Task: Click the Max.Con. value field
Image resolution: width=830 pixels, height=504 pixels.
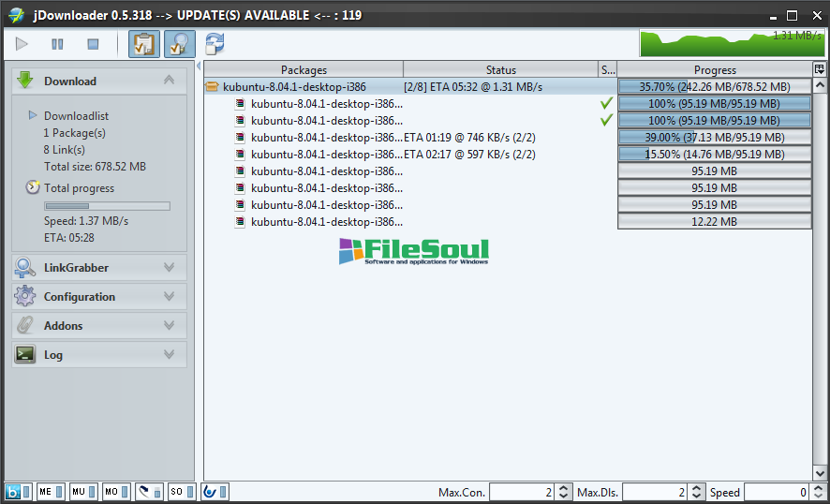Action: tap(523, 493)
